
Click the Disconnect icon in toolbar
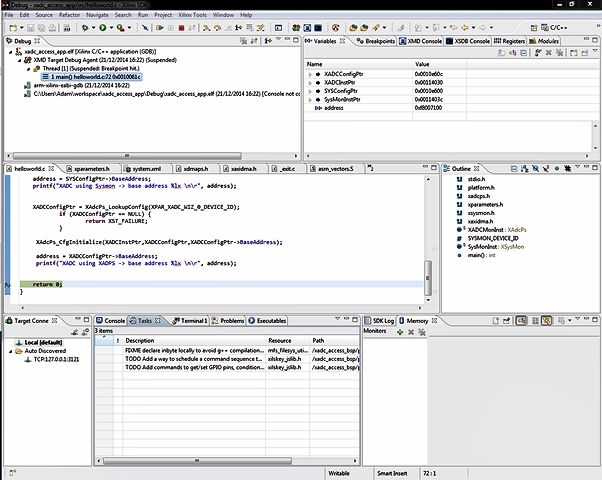tap(192, 28)
